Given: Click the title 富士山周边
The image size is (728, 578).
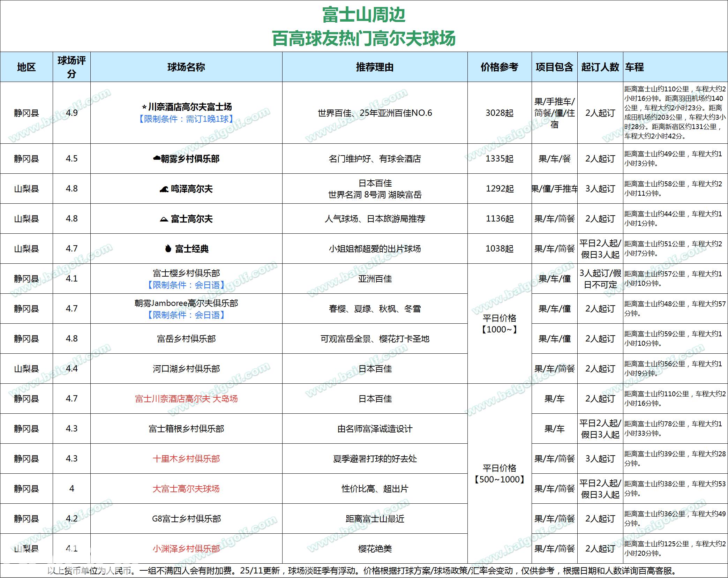Looking at the screenshot, I should coord(363,15).
